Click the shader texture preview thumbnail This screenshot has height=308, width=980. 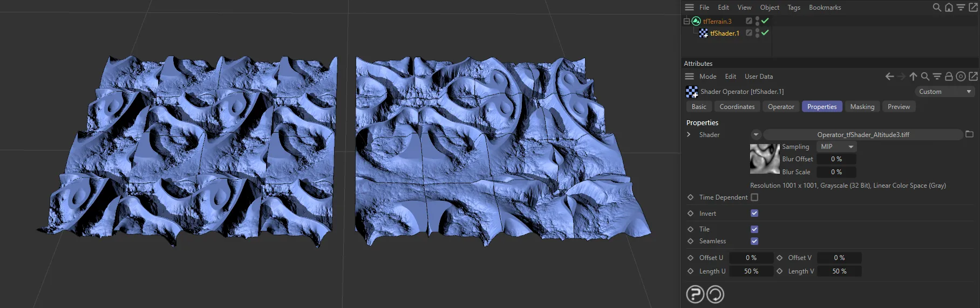pyautogui.click(x=765, y=159)
